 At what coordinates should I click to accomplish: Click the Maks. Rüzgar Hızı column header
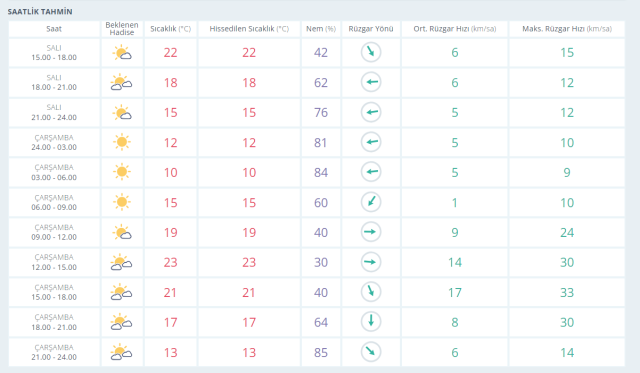[x=567, y=29]
